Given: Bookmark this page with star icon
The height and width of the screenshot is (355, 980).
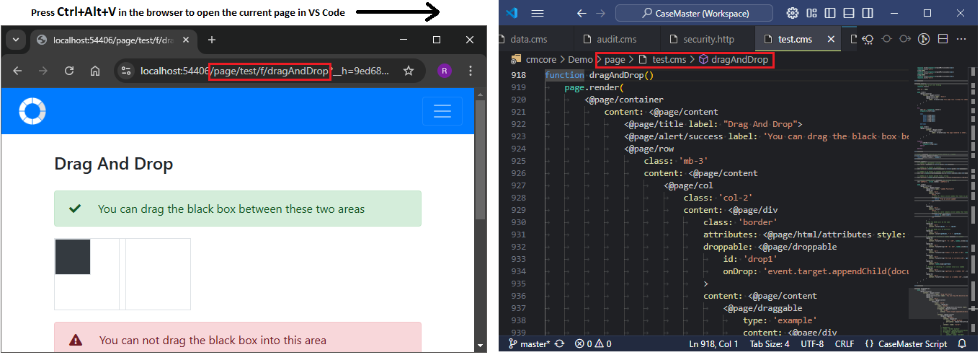Looking at the screenshot, I should point(409,71).
